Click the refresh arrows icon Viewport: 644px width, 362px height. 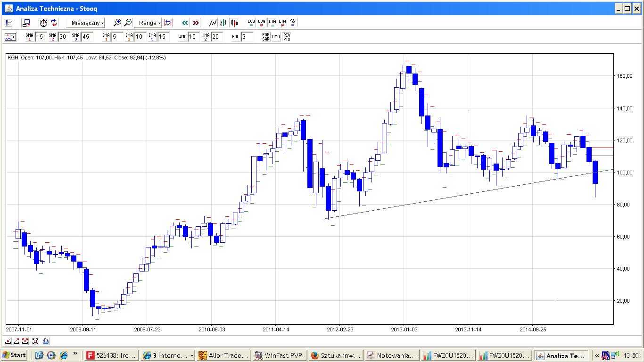point(54,23)
